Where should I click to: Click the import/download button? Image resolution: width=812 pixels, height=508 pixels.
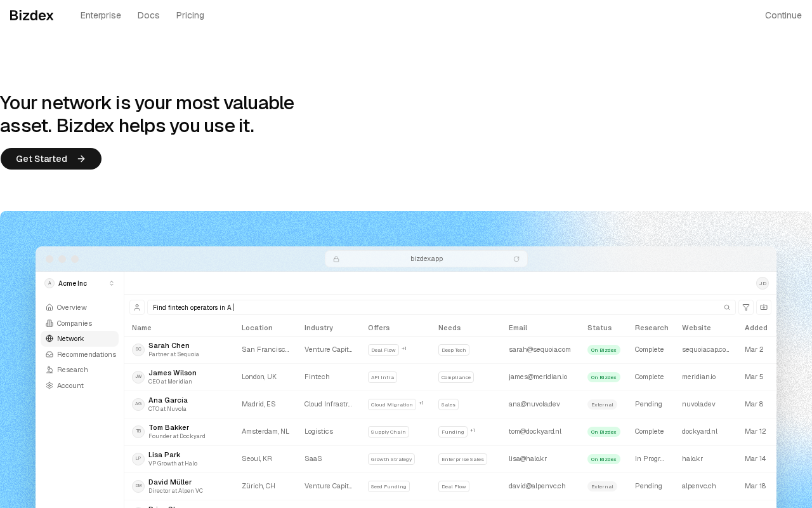(x=764, y=307)
